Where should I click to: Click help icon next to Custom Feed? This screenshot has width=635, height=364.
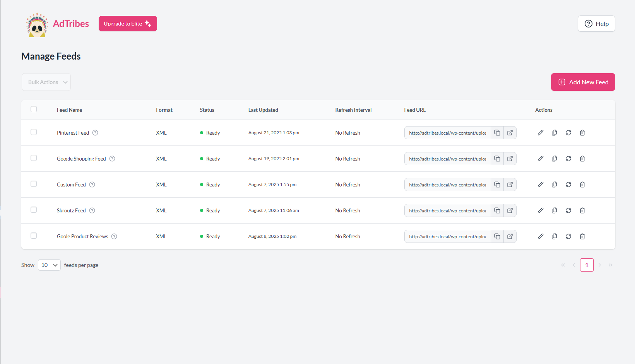coord(92,185)
